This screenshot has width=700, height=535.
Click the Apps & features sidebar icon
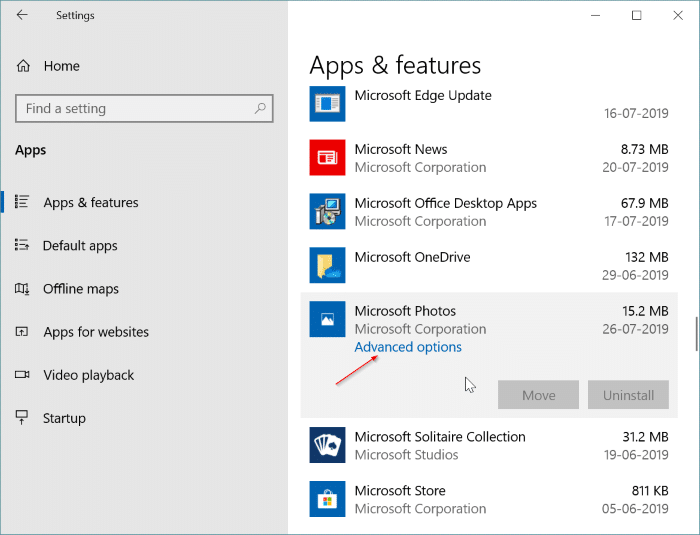(x=22, y=202)
